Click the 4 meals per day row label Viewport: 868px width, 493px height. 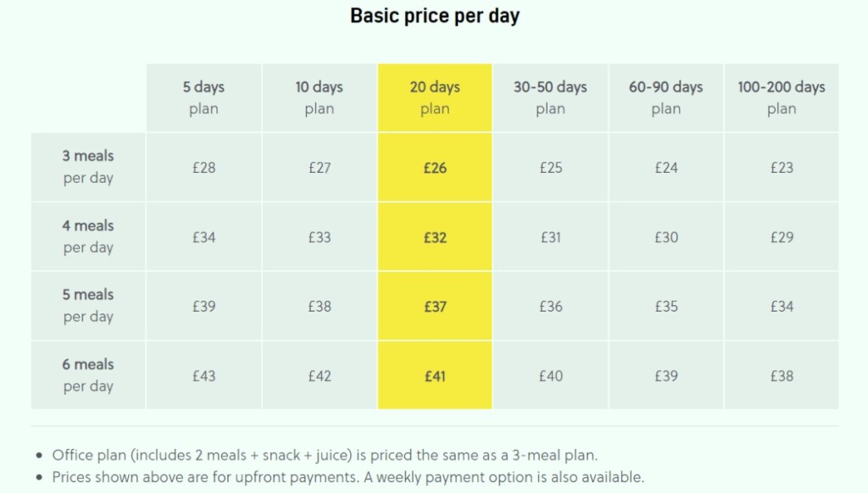coord(88,236)
